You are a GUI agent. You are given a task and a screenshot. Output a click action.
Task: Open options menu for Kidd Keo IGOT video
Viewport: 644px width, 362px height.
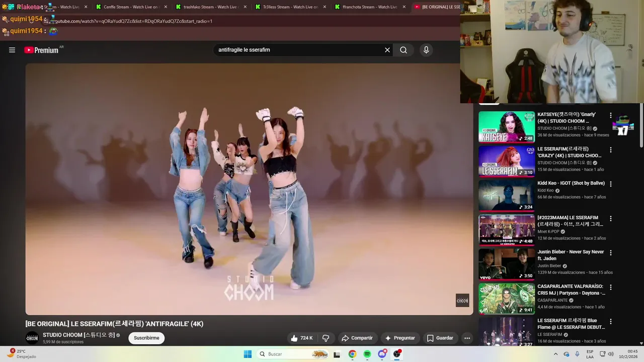click(611, 184)
